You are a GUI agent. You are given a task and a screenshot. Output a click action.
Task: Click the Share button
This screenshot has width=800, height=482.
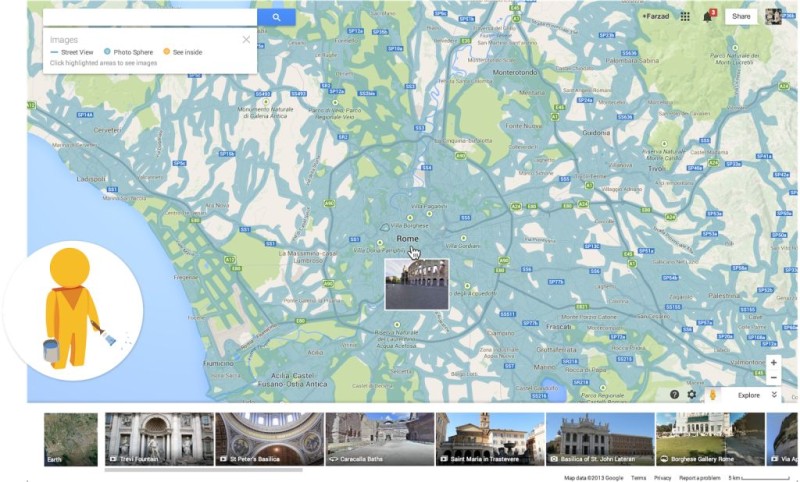tap(741, 16)
